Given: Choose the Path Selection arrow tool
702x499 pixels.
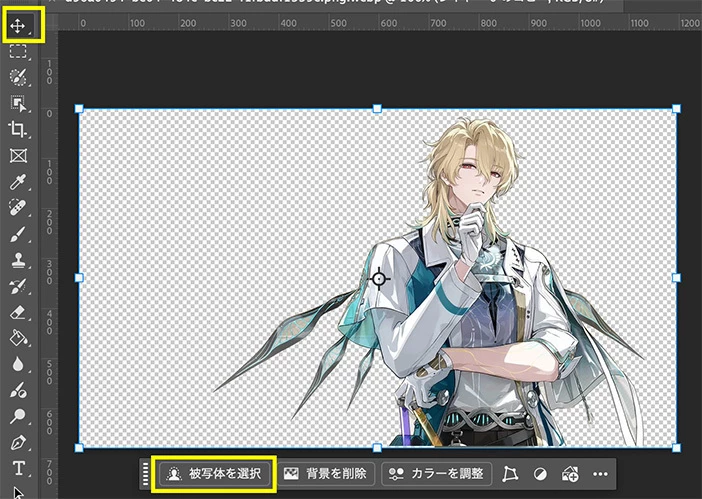Looking at the screenshot, I should pyautogui.click(x=18, y=492).
